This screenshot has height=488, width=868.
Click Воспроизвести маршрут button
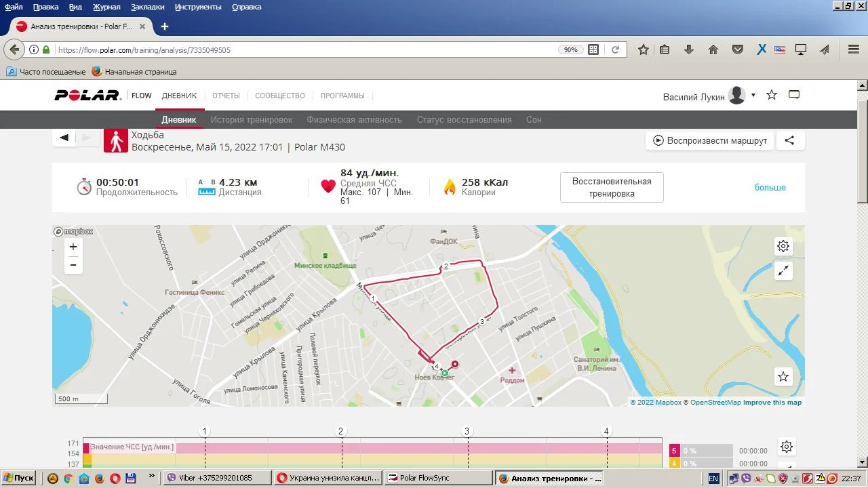tap(710, 140)
